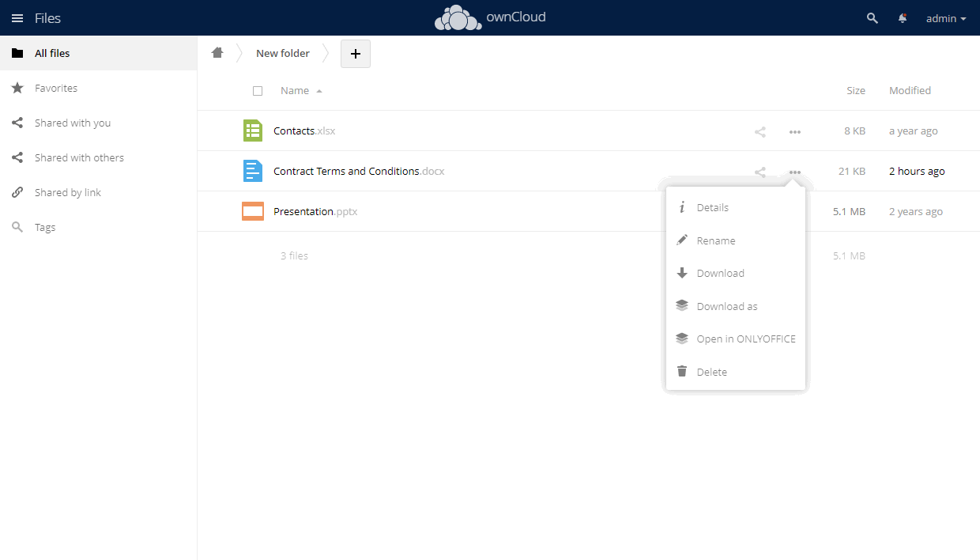Open Favorites in the sidebar
Screen dimensions: 980x560
pyautogui.click(x=98, y=88)
